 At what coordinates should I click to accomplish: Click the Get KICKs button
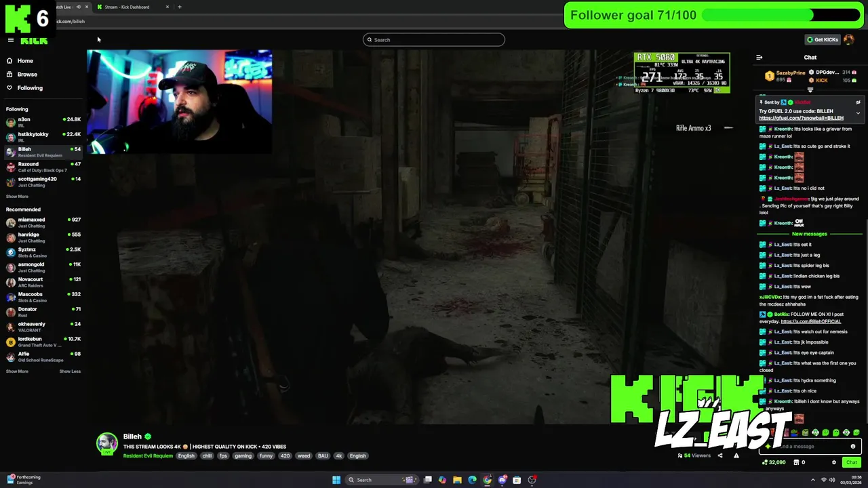point(822,39)
